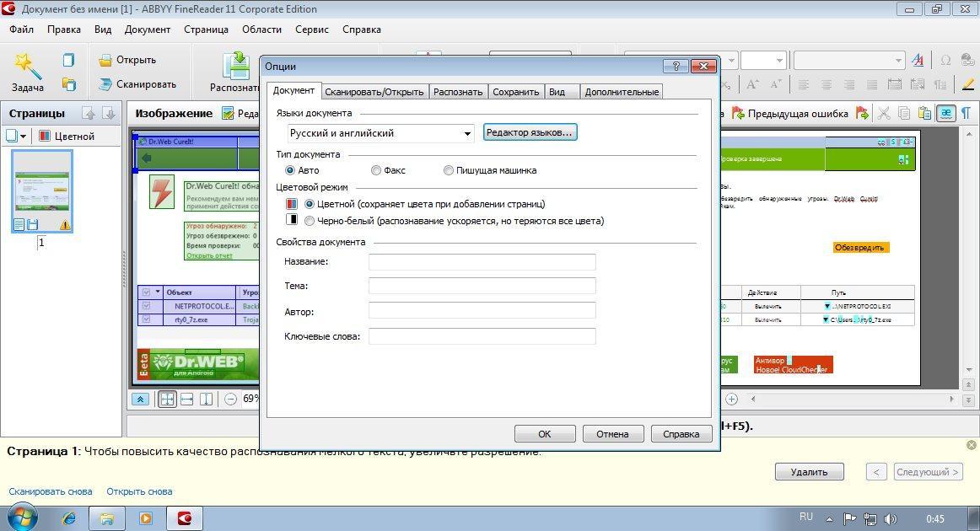The height and width of the screenshot is (531, 980).
Task: Click Отмена in the Опции dialog
Action: pos(612,433)
